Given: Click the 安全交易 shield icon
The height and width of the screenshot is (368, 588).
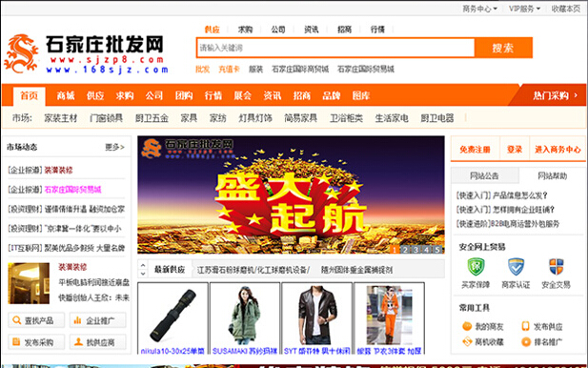Looking at the screenshot, I should (556, 267).
